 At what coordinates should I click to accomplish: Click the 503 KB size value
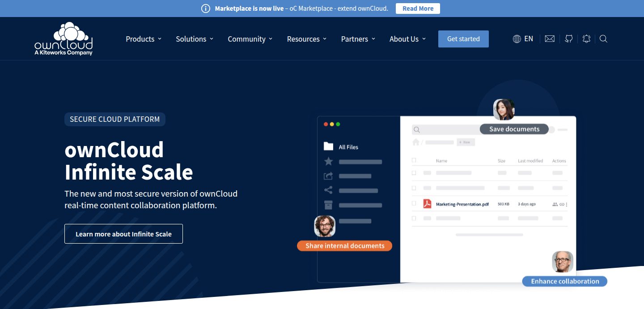coord(504,204)
